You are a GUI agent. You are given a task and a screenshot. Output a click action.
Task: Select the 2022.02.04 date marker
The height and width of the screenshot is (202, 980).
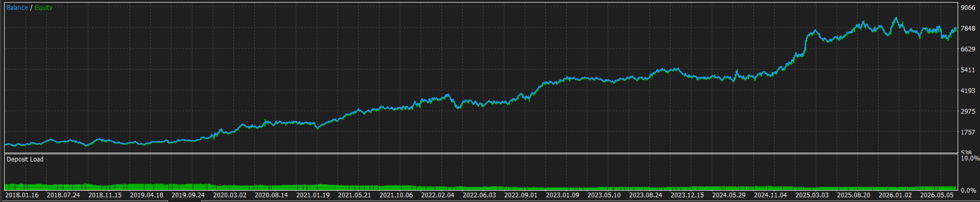(x=438, y=195)
